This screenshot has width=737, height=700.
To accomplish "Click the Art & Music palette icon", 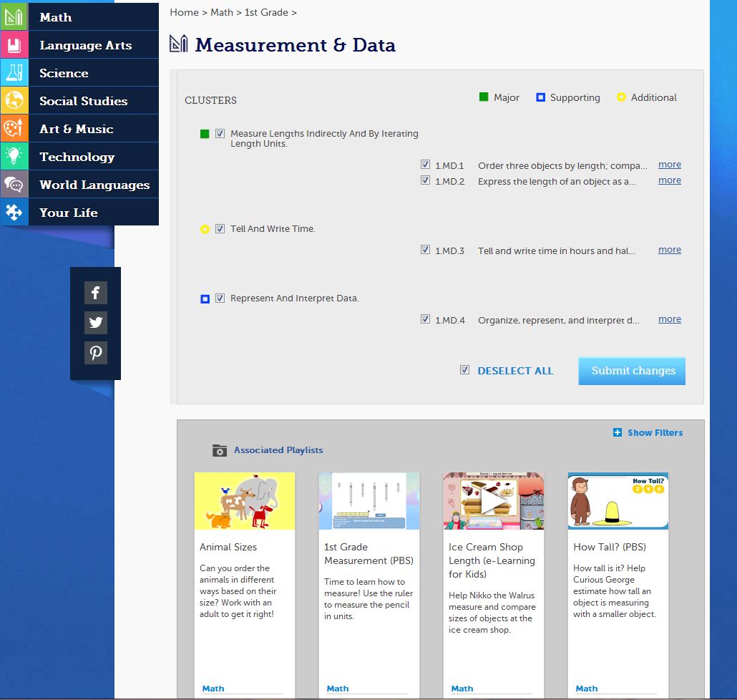I will click(14, 128).
